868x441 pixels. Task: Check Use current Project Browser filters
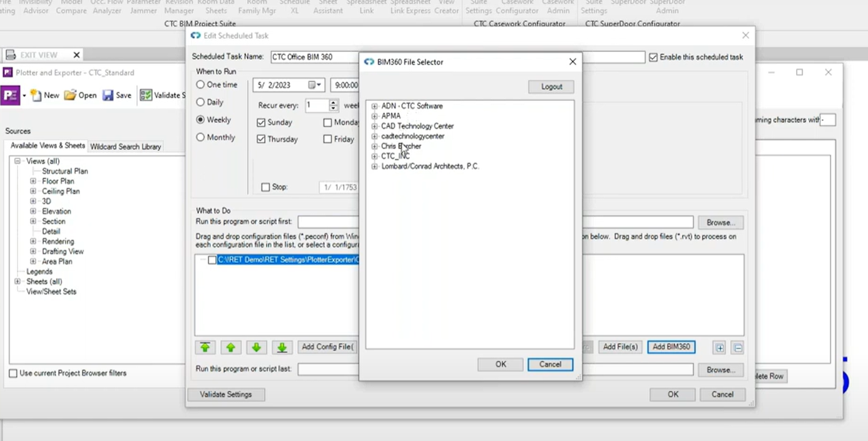click(x=13, y=373)
